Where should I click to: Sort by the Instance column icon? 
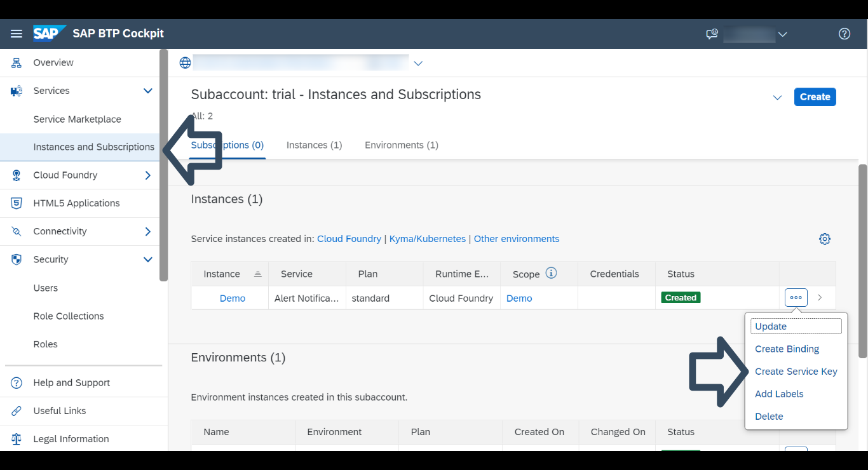[x=257, y=274]
